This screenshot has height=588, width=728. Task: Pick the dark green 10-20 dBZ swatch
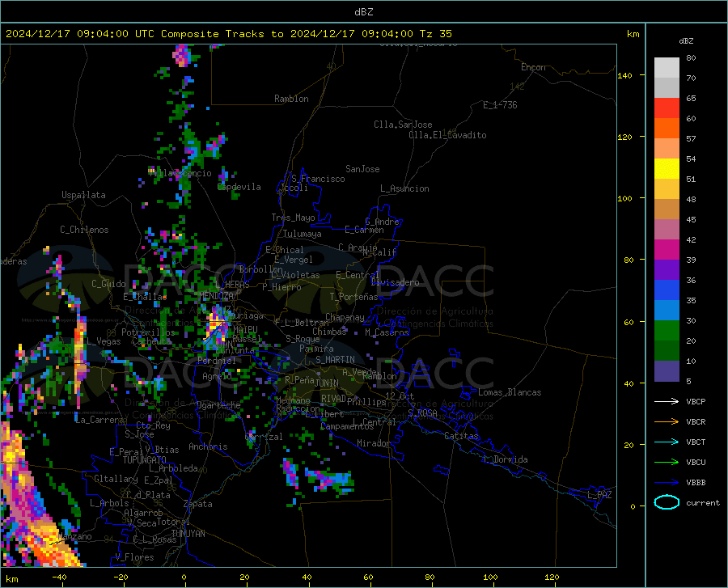(667, 351)
